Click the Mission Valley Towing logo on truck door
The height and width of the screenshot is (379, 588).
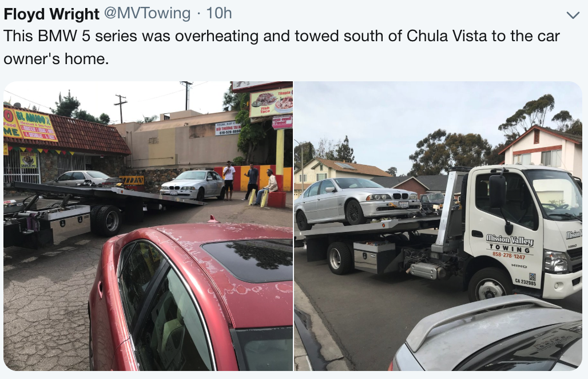pyautogui.click(x=510, y=243)
